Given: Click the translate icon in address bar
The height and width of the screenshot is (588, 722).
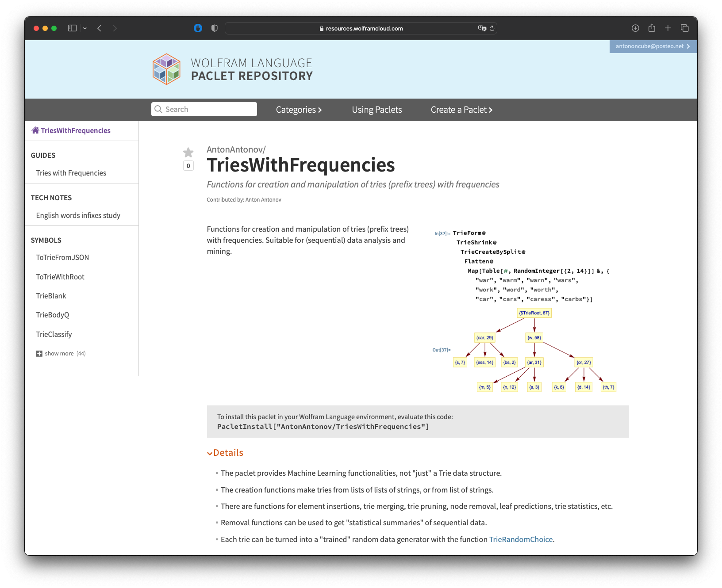Looking at the screenshot, I should point(482,28).
